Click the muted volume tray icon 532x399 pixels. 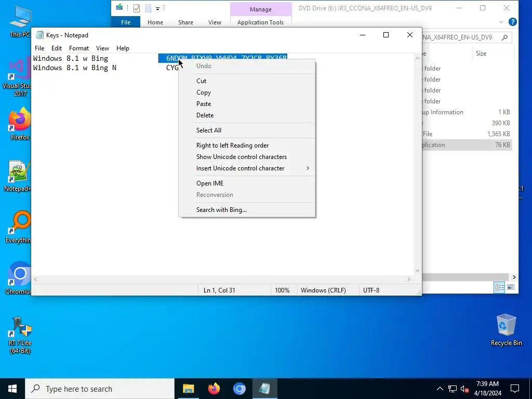pos(465,389)
